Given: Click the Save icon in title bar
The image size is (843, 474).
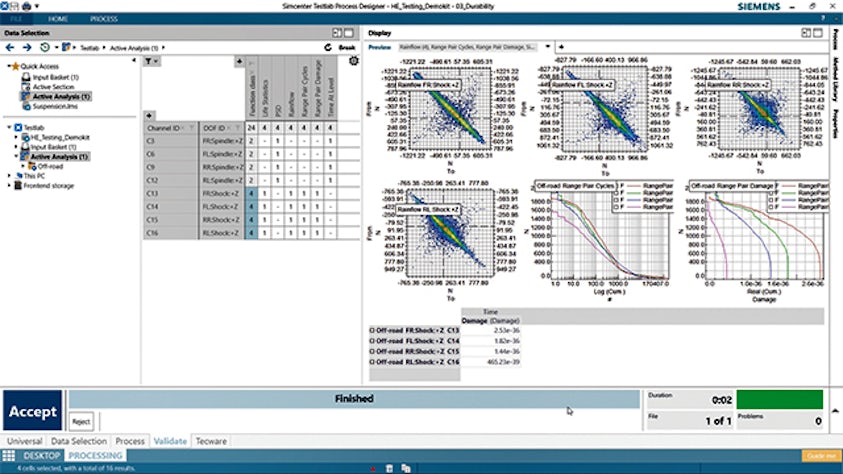Looking at the screenshot, I should pos(15,6).
